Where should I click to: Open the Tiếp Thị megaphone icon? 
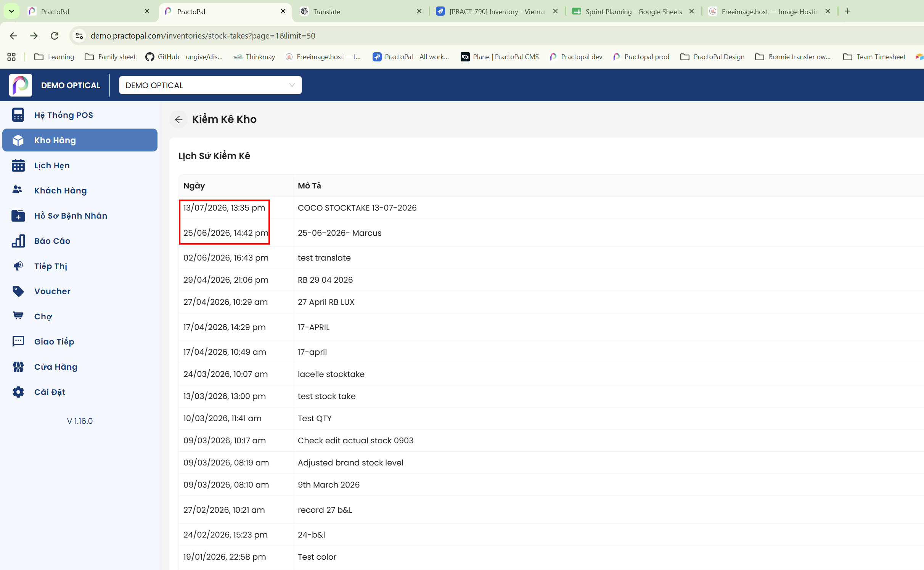(x=18, y=266)
